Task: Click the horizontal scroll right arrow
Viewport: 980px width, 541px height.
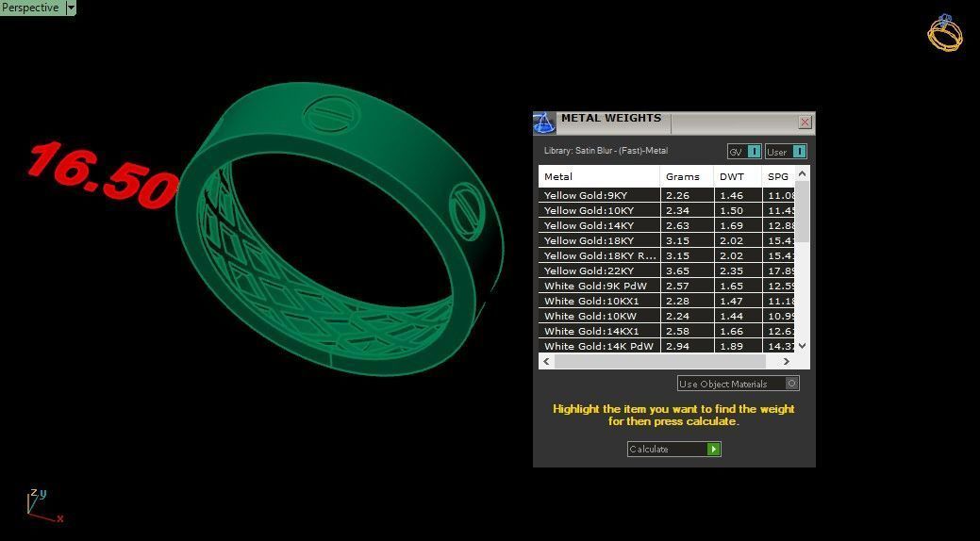Action: pos(787,361)
